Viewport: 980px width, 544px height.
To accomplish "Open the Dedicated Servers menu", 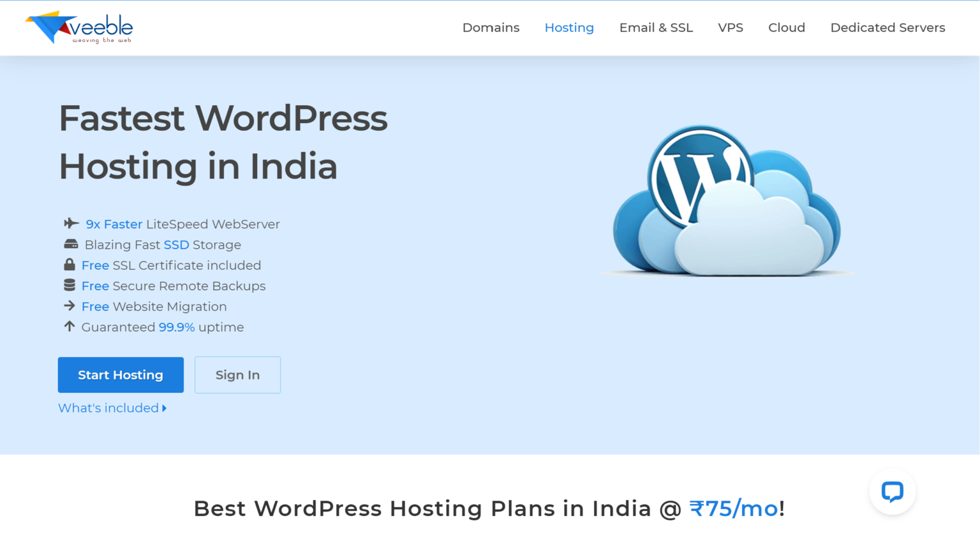I will pyautogui.click(x=887, y=27).
